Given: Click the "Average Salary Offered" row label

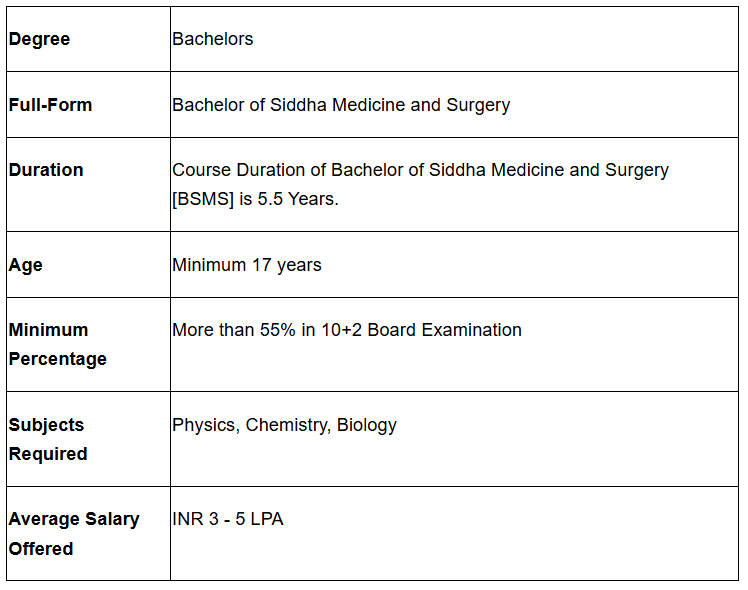Looking at the screenshot, I should pyautogui.click(x=73, y=533).
